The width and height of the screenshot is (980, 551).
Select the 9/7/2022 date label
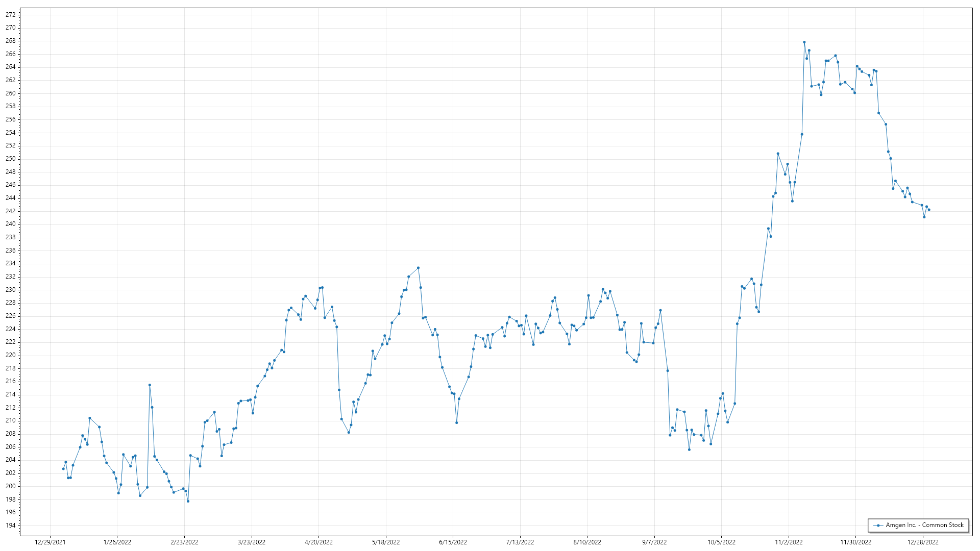coord(654,542)
